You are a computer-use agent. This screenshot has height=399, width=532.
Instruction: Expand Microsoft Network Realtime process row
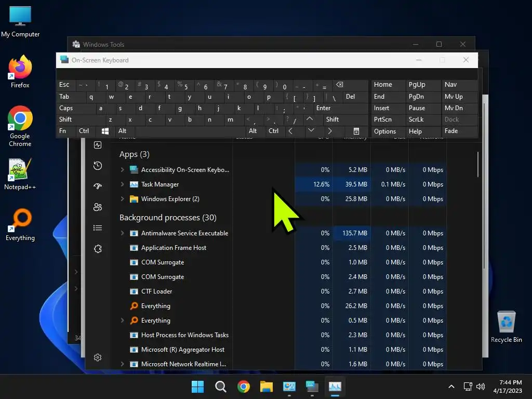(x=122, y=364)
